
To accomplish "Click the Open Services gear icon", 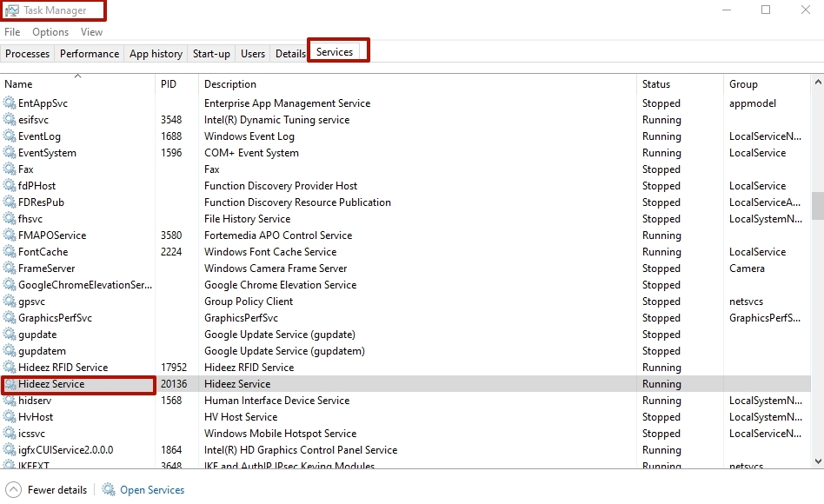I will click(109, 490).
